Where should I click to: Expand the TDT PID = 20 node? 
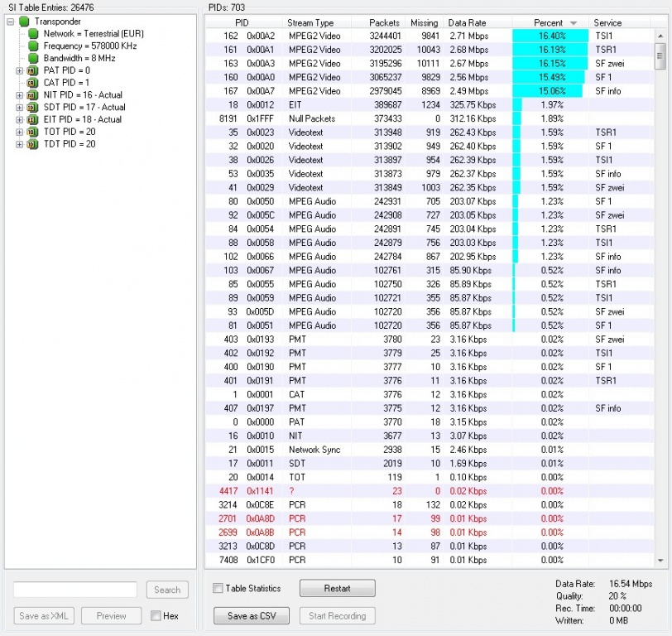click(x=19, y=144)
